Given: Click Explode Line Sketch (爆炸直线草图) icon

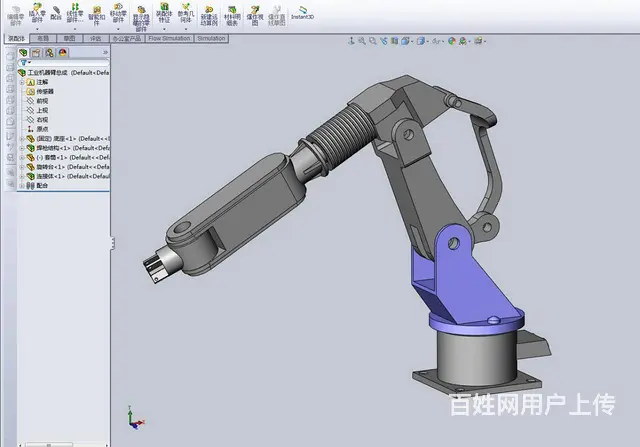Looking at the screenshot, I should (276, 16).
